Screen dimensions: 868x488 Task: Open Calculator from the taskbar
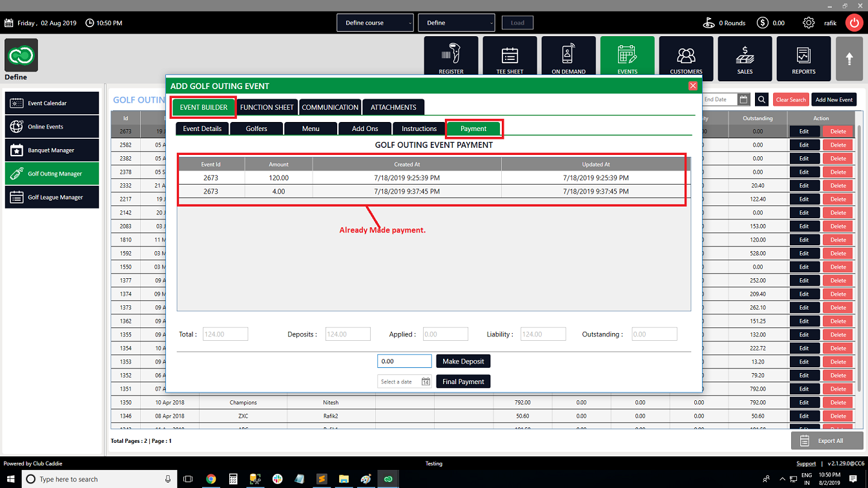(233, 479)
